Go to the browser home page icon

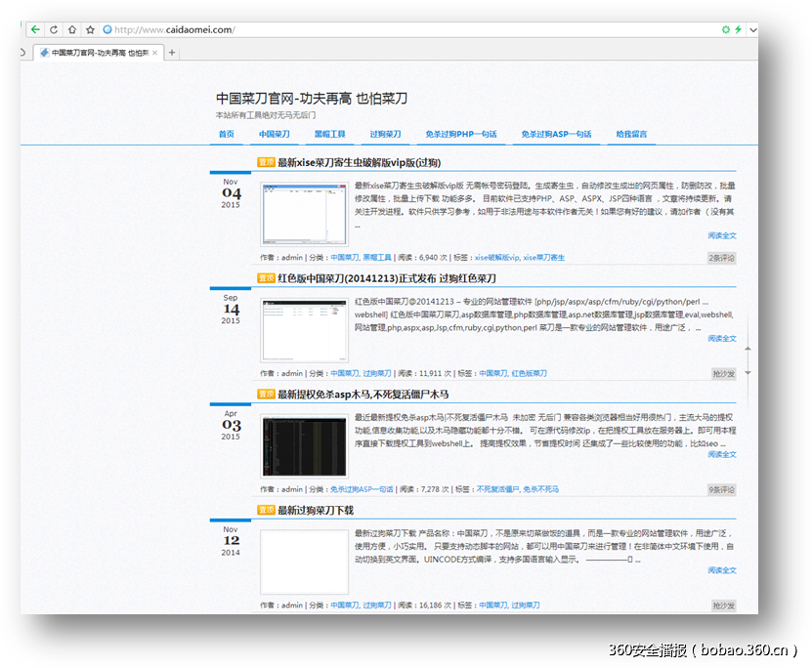72,29
